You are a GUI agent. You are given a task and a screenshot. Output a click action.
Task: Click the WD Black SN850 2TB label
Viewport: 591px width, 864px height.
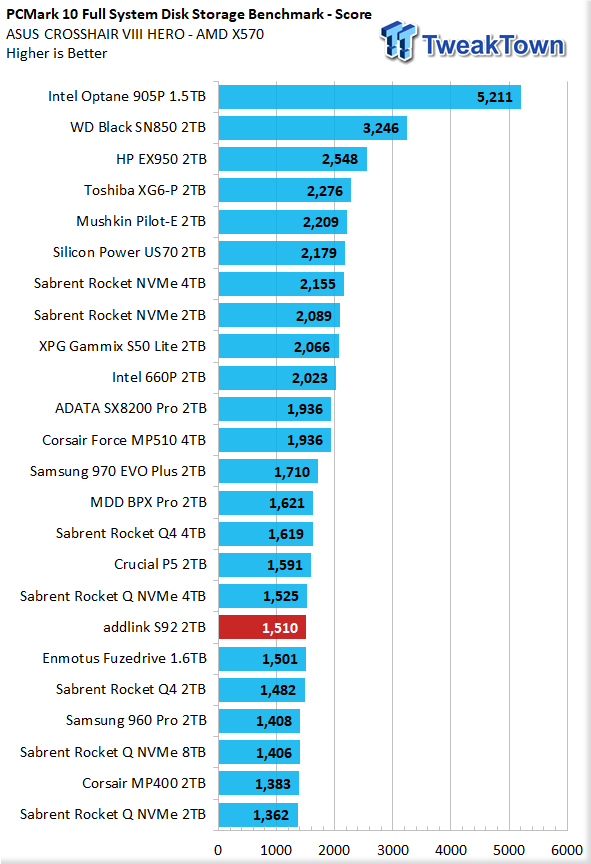[x=138, y=127]
